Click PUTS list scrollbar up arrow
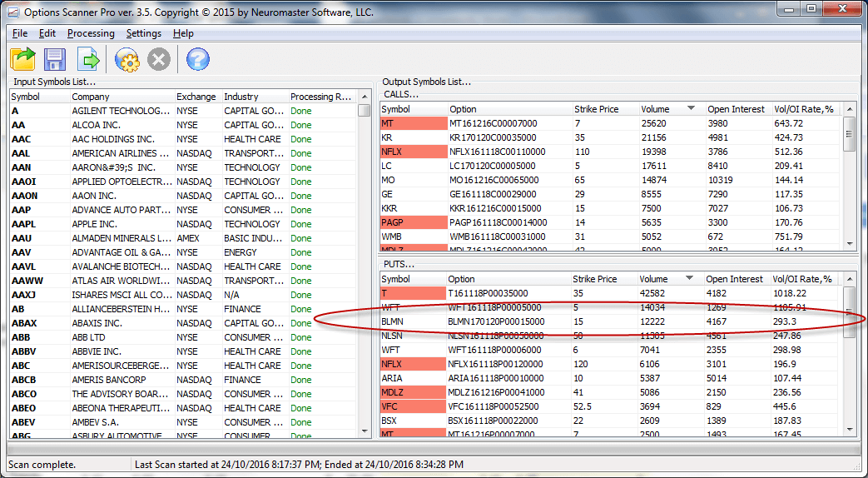Image resolution: width=868 pixels, height=478 pixels. coord(849,279)
